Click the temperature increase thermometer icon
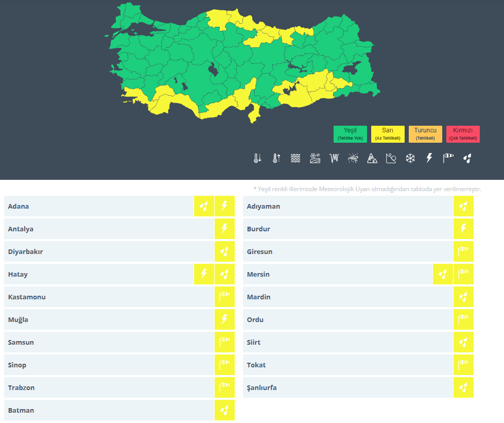Viewport: 504px width, 423px height. (276, 158)
